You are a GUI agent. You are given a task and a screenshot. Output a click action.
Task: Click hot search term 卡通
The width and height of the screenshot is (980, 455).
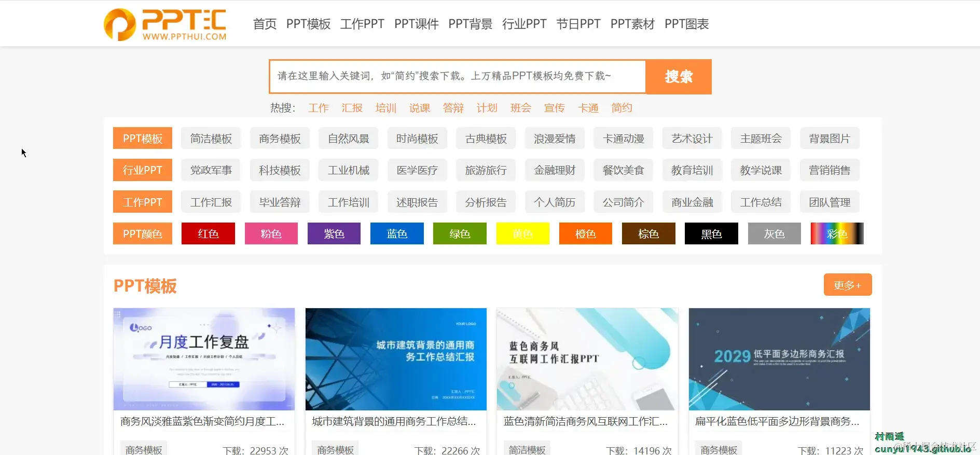(588, 107)
